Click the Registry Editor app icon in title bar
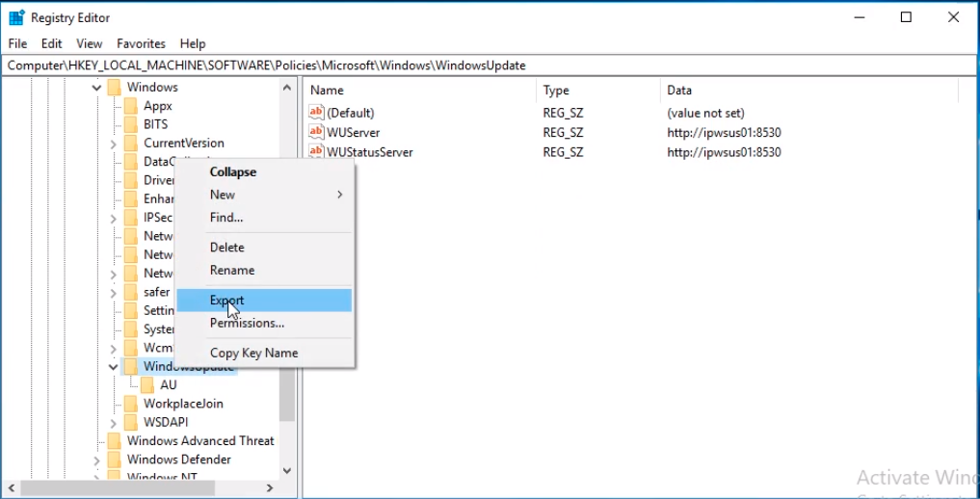980x499 pixels. [16, 17]
